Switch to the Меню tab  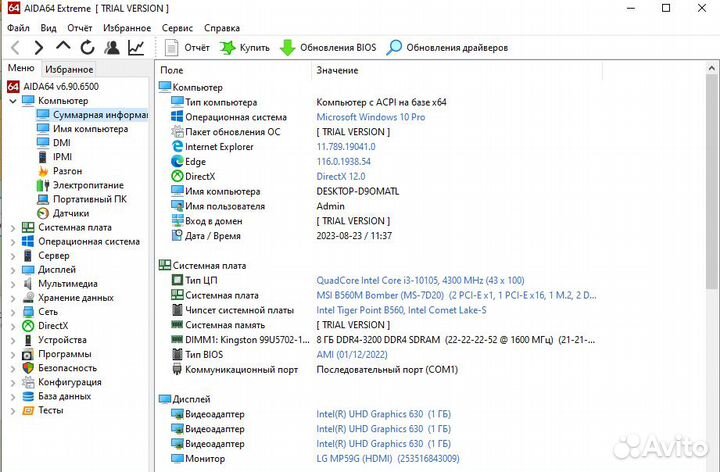[x=21, y=68]
